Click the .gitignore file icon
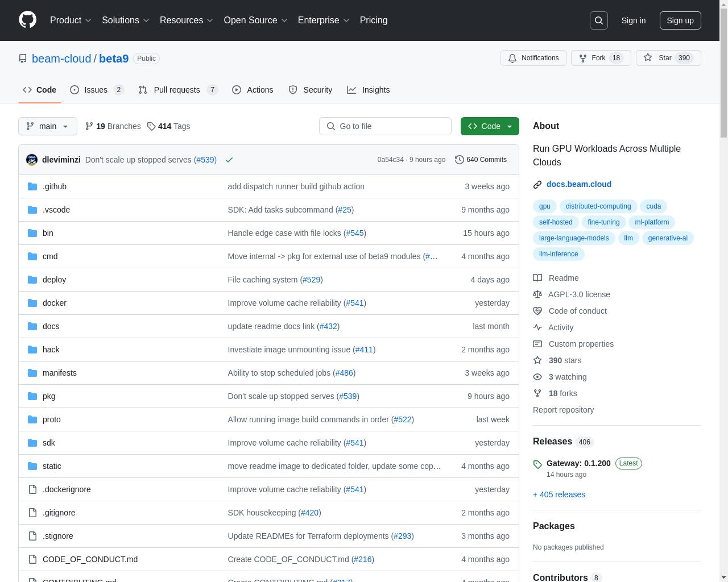The width and height of the screenshot is (728, 582). point(32,513)
